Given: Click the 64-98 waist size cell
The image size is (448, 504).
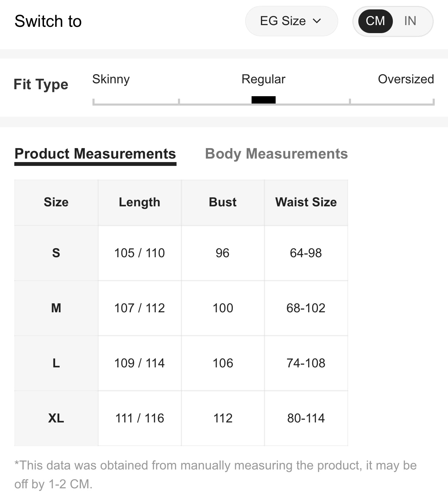Looking at the screenshot, I should tap(306, 253).
